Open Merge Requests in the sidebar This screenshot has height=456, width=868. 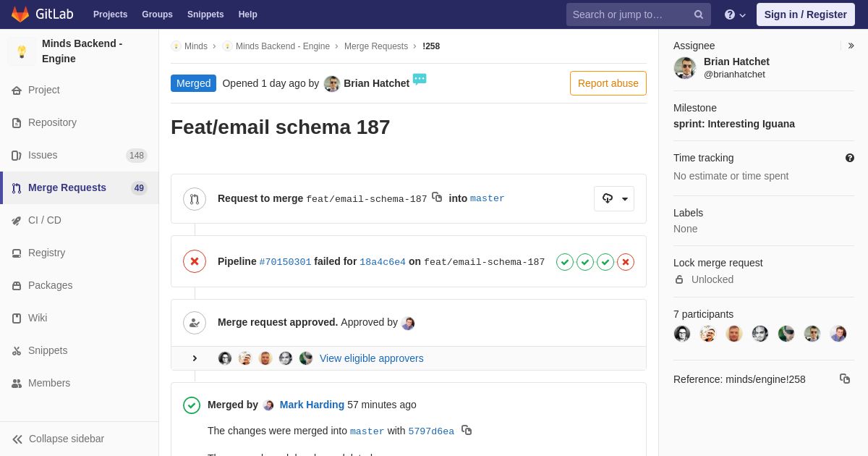click(x=80, y=187)
